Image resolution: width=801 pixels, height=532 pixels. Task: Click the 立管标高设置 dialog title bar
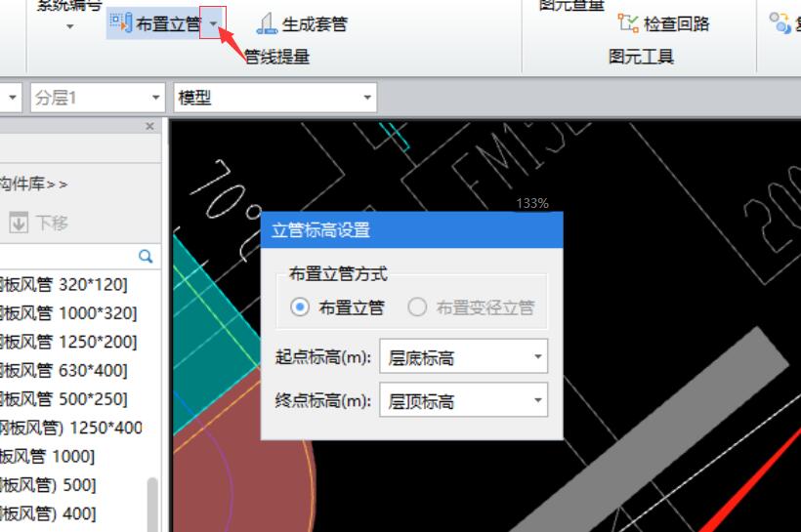412,230
